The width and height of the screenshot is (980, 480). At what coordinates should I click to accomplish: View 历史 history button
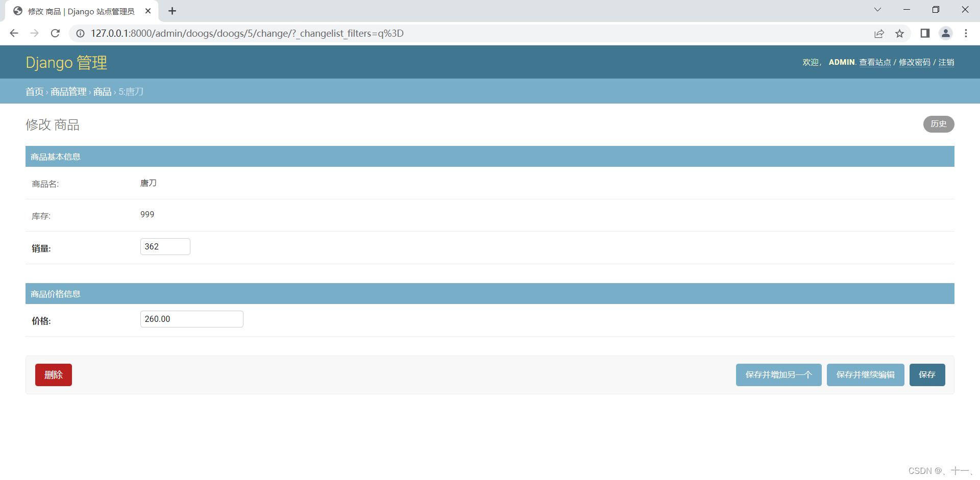coord(939,124)
